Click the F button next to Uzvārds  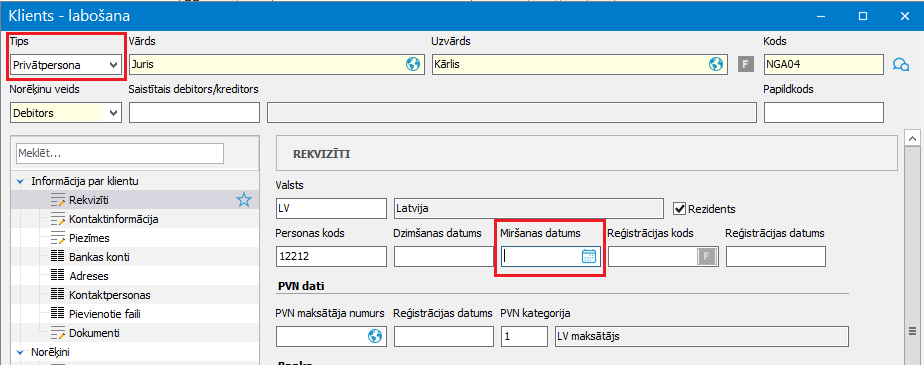pos(745,64)
